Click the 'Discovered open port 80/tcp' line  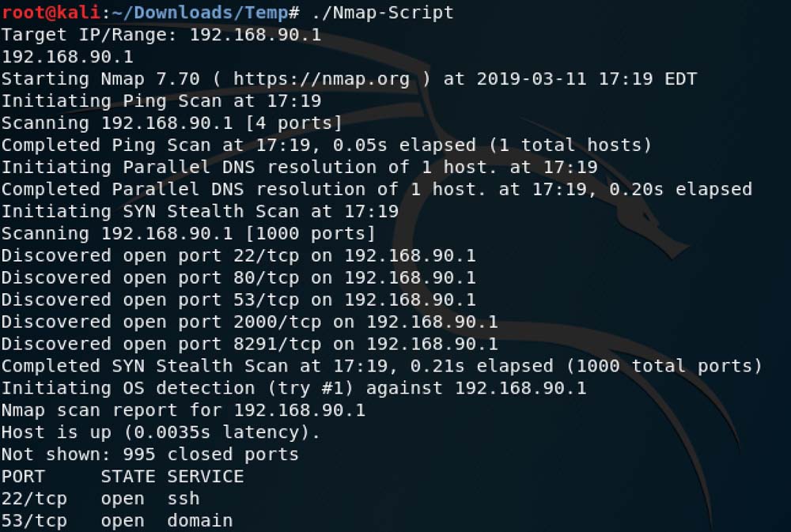(x=238, y=278)
